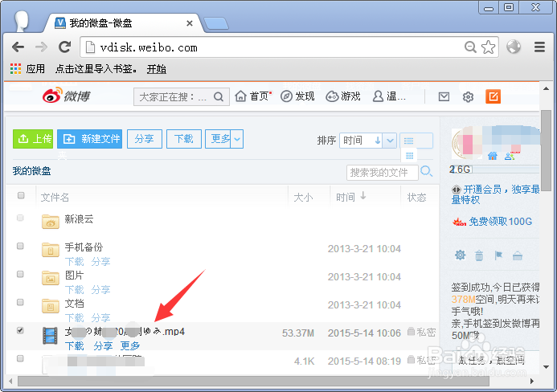Click the globe extension icon
The width and height of the screenshot is (557, 392).
pos(514,47)
